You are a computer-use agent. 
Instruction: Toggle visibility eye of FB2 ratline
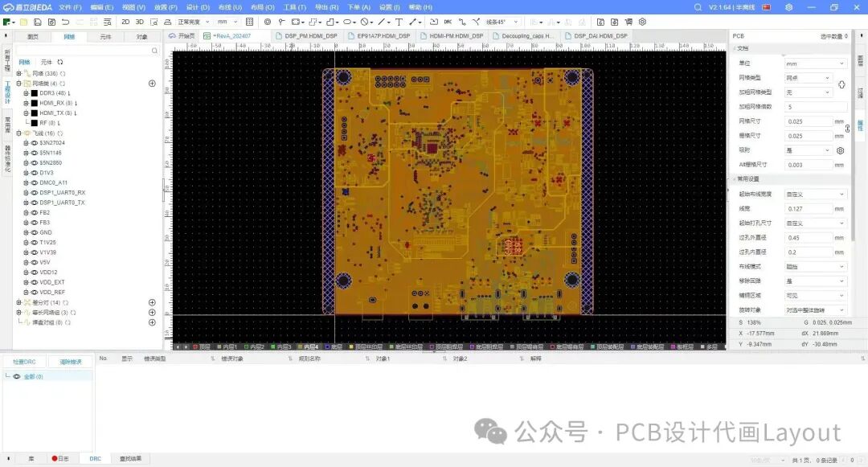click(35, 212)
